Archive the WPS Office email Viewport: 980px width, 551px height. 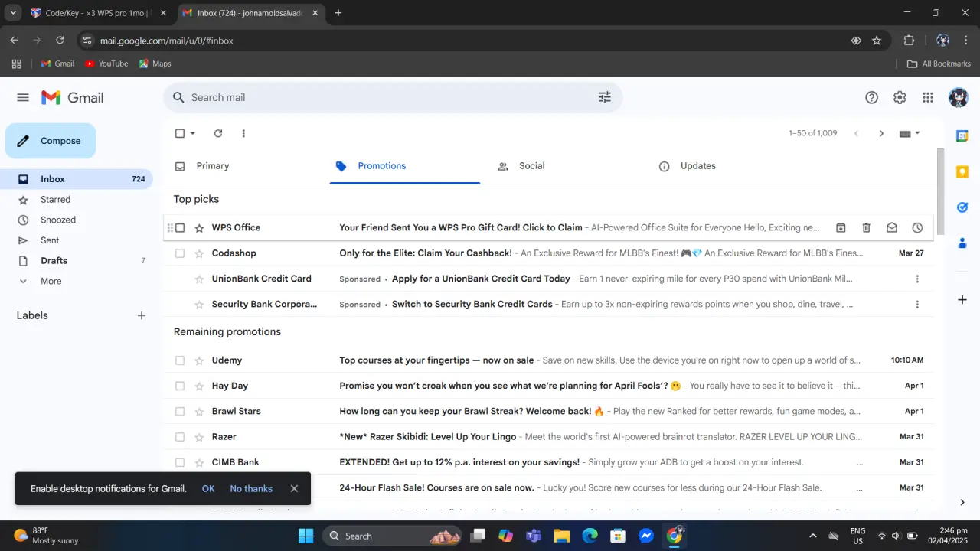841,227
